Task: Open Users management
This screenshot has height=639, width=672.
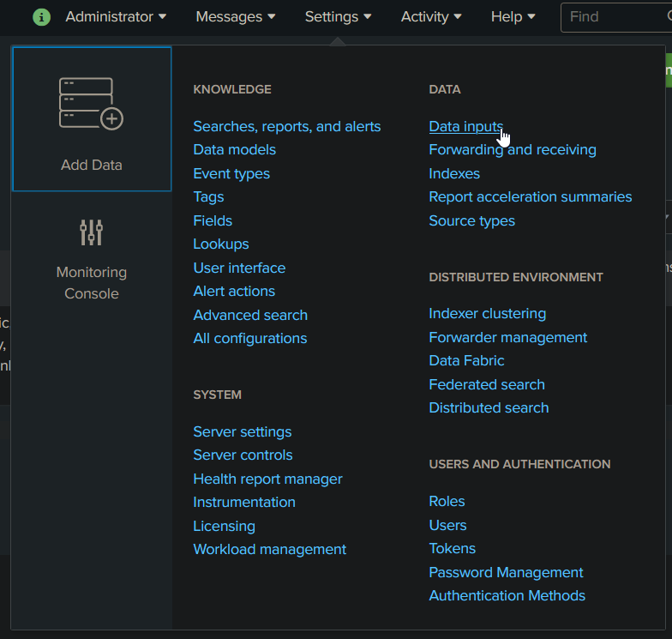Action: click(x=447, y=525)
